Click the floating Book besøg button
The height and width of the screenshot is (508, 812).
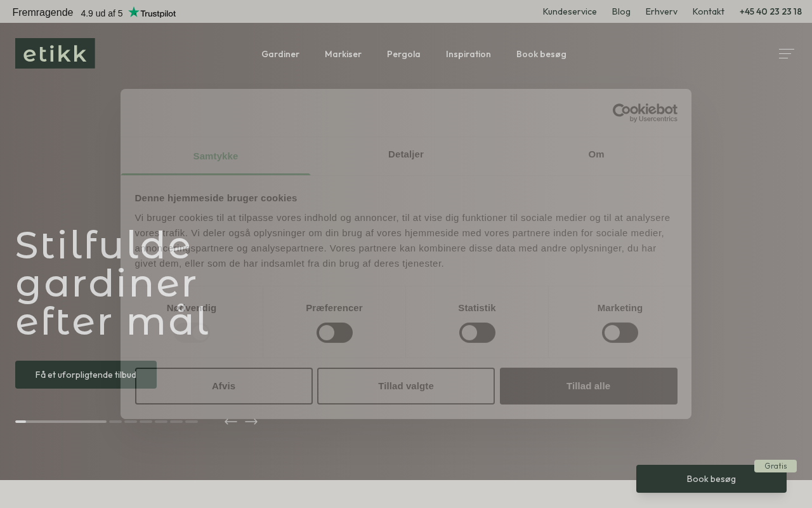click(x=711, y=479)
